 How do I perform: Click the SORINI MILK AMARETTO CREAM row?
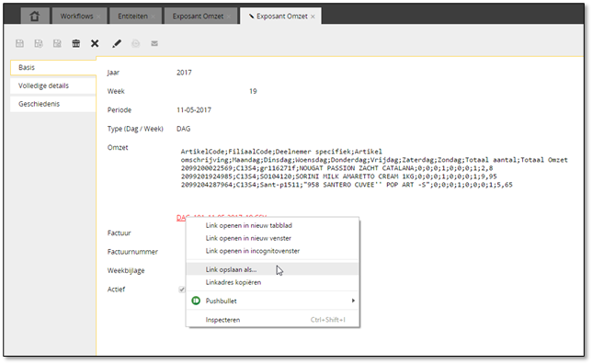pyautogui.click(x=338, y=176)
